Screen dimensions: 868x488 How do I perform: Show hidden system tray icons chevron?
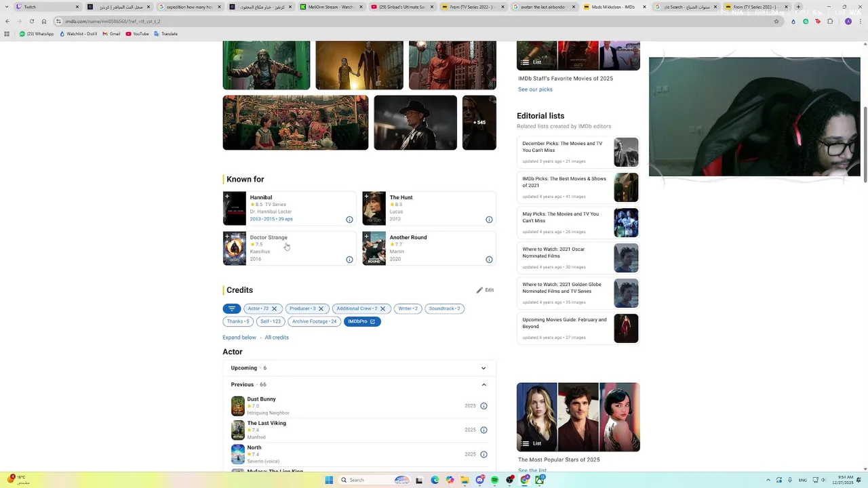[x=768, y=480]
